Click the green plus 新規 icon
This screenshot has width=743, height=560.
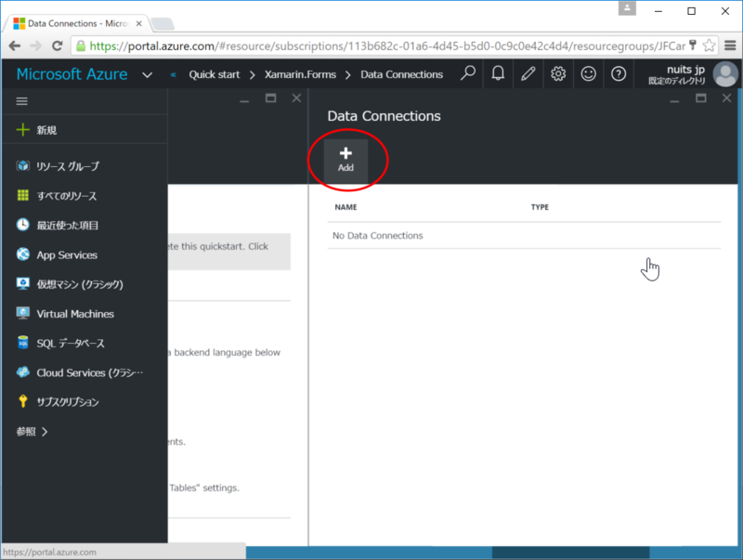[x=22, y=130]
